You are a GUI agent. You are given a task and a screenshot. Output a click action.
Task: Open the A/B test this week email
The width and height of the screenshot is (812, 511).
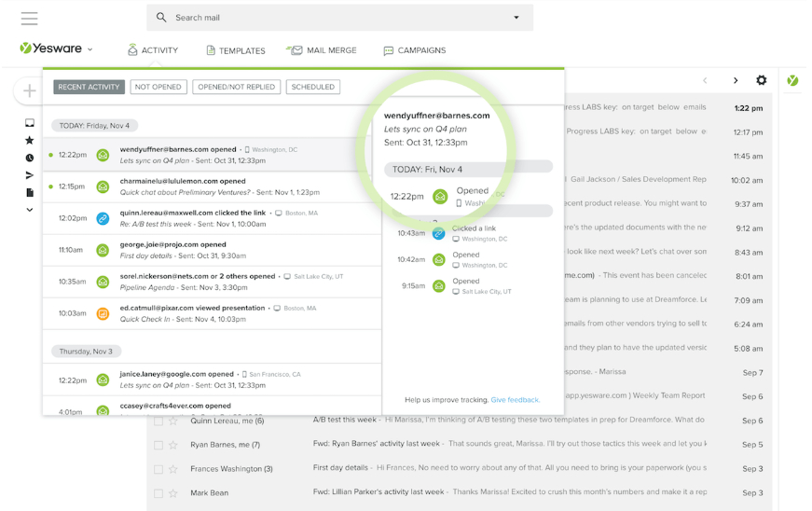pos(460,421)
